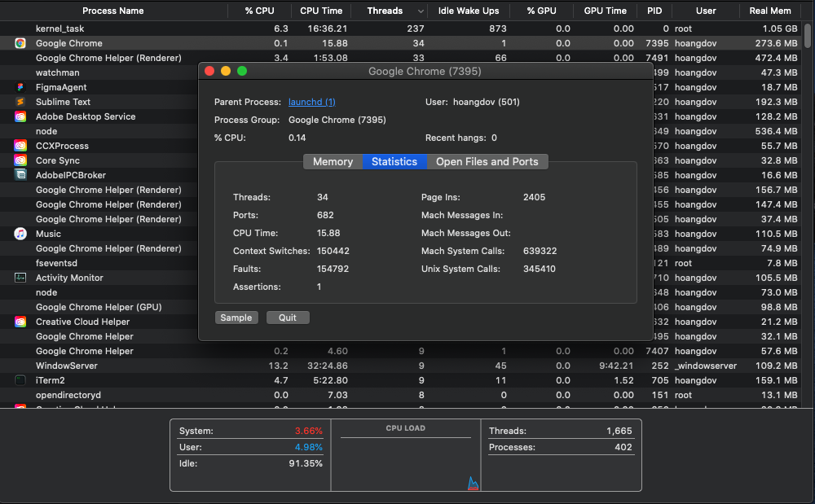Image resolution: width=815 pixels, height=504 pixels.
Task: Click the FigmaAgent process icon
Action: click(20, 87)
